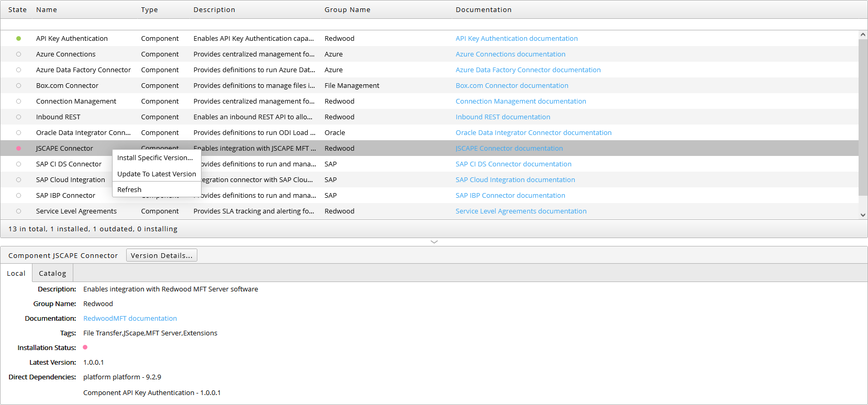Click the Tags value File Transfer,JScape
868x405 pixels.
(x=150, y=333)
